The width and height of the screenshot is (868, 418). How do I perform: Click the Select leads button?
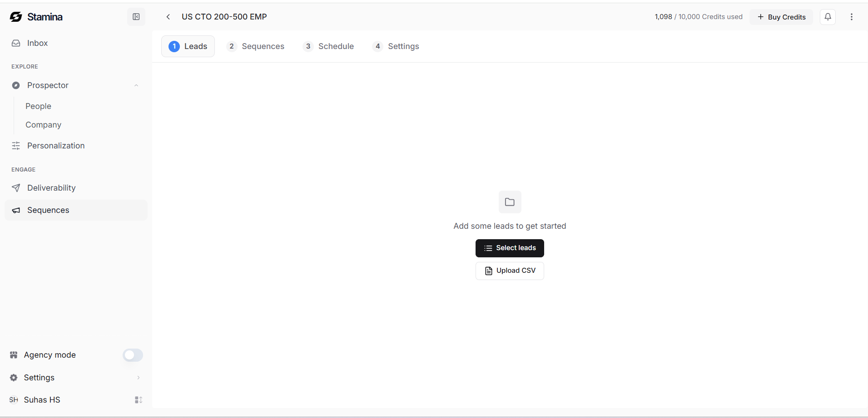pos(510,248)
